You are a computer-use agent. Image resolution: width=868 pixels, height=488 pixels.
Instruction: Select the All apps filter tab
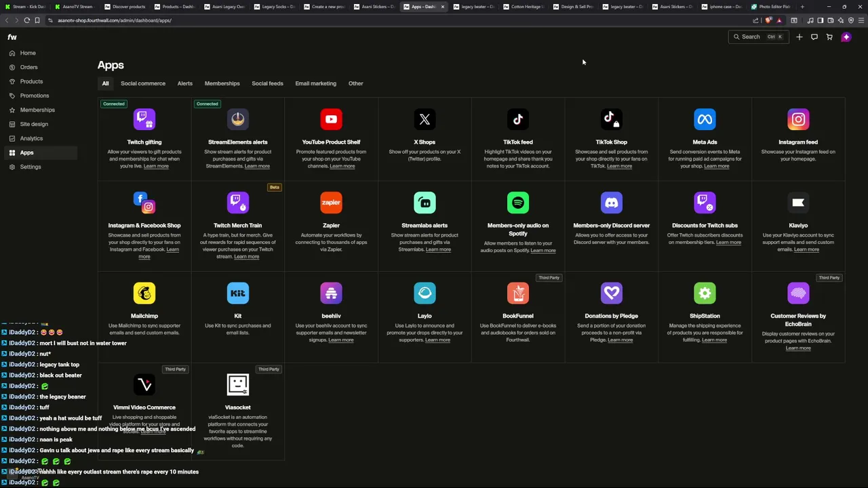(105, 83)
